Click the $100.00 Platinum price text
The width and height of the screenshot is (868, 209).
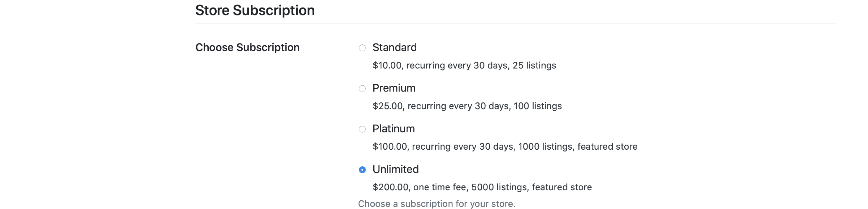coord(390,146)
